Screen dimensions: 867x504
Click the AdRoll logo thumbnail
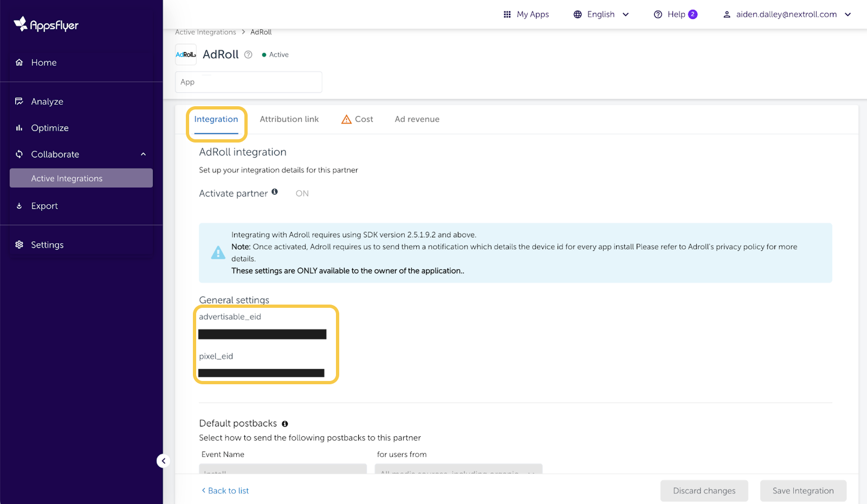coord(186,55)
